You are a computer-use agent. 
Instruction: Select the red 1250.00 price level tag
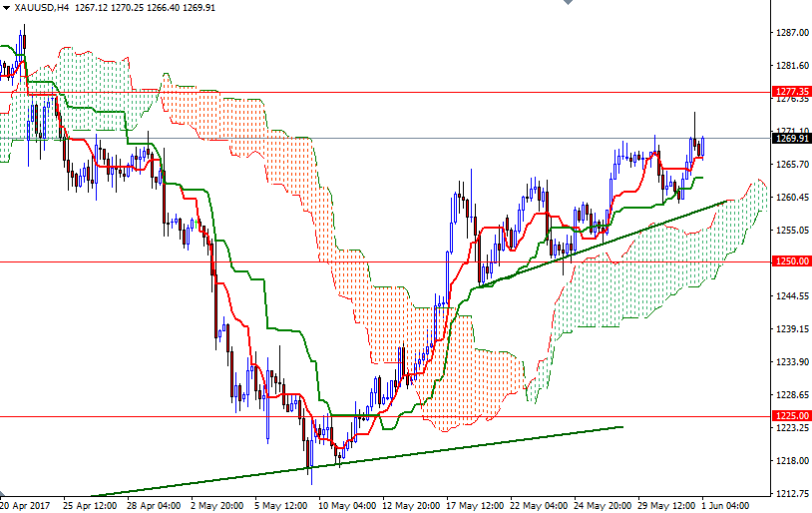(x=790, y=261)
